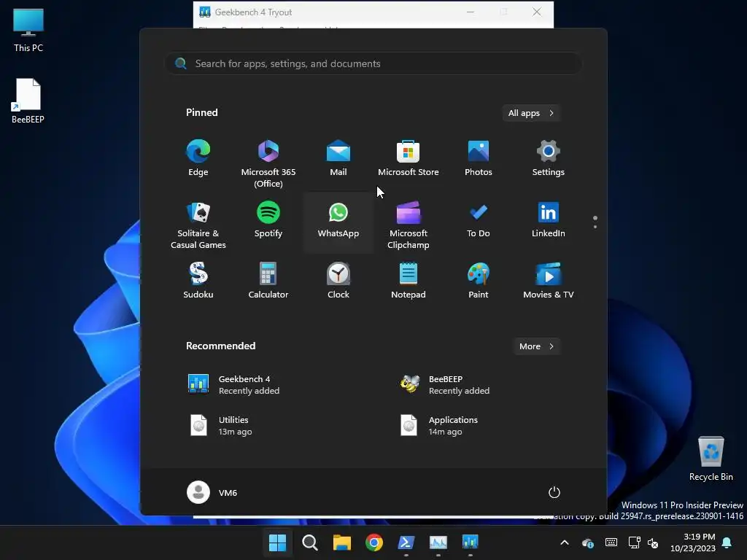Open the Calculator app
Screen dimensions: 747x560
click(268, 281)
